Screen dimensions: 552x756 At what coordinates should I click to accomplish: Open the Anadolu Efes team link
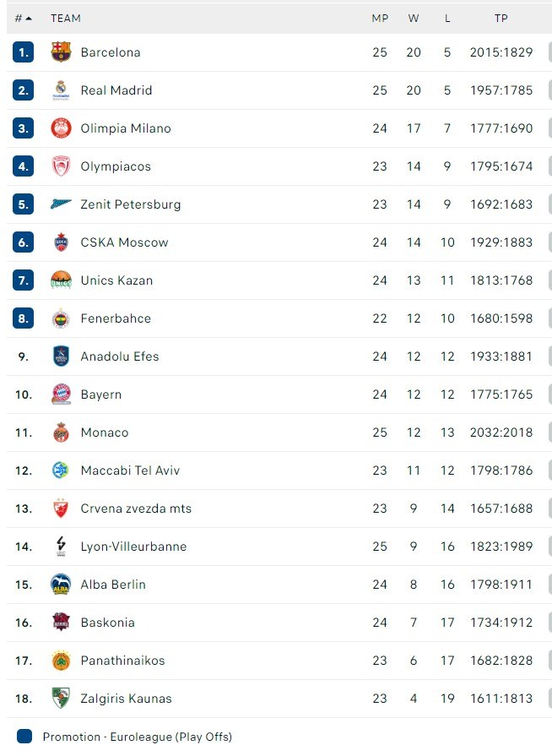[x=120, y=356]
